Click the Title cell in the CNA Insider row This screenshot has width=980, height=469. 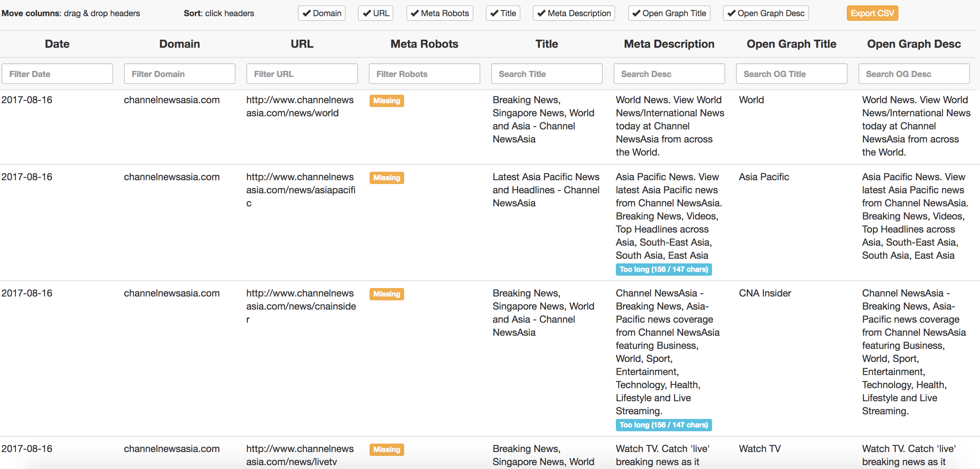[544, 313]
